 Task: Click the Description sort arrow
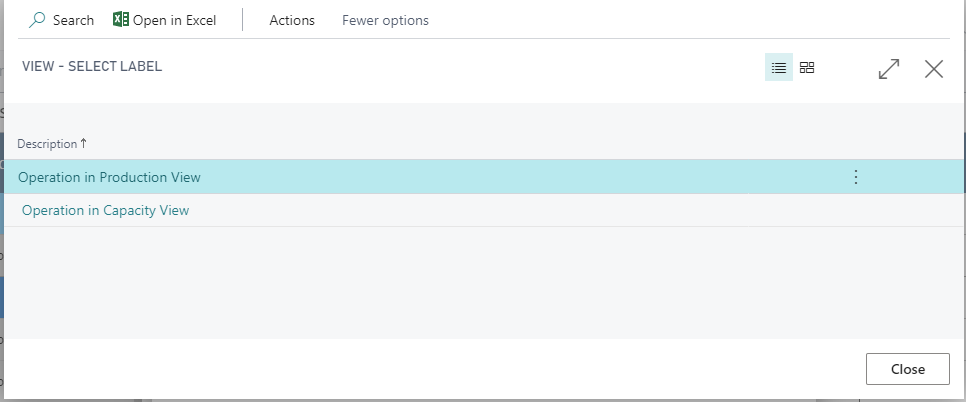tap(84, 143)
